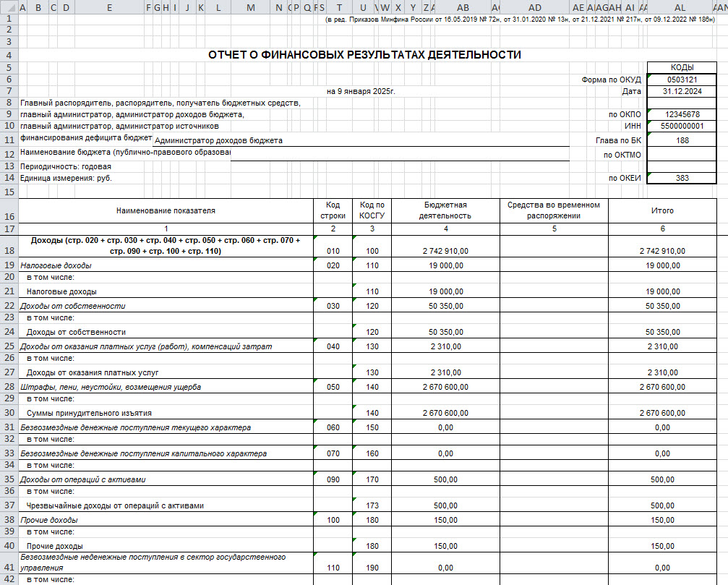Image resolution: width=728 pixels, height=585 pixels.
Task: Select line code 020 cell
Action: pyautogui.click(x=333, y=265)
